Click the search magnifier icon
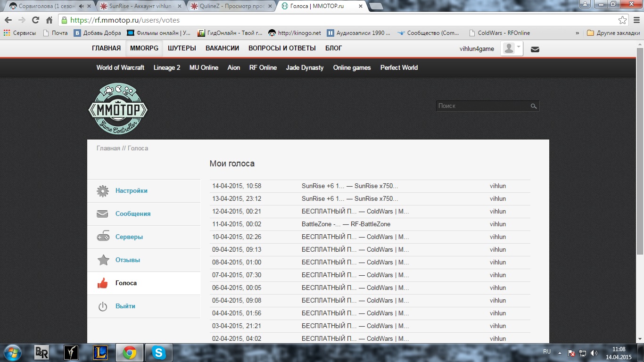Image resolution: width=644 pixels, height=362 pixels. (x=534, y=106)
